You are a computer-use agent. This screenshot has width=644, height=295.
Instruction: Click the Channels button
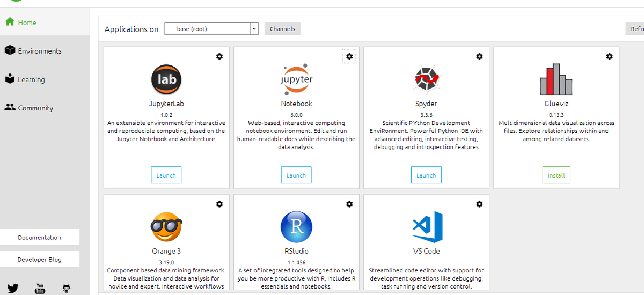pyautogui.click(x=282, y=28)
